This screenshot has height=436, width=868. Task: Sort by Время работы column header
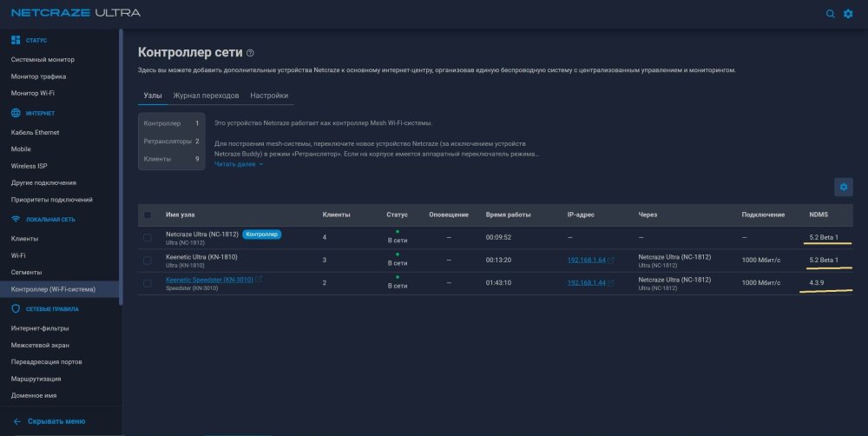point(508,215)
